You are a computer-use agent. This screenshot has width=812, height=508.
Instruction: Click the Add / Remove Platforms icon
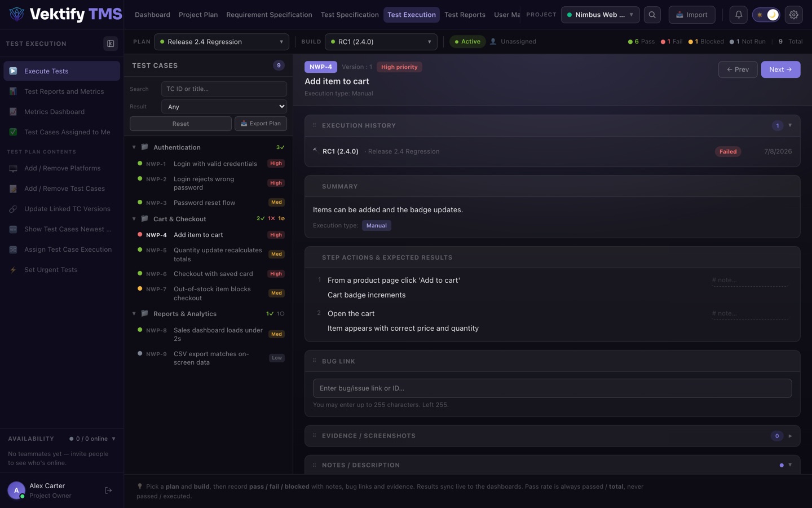(x=13, y=168)
